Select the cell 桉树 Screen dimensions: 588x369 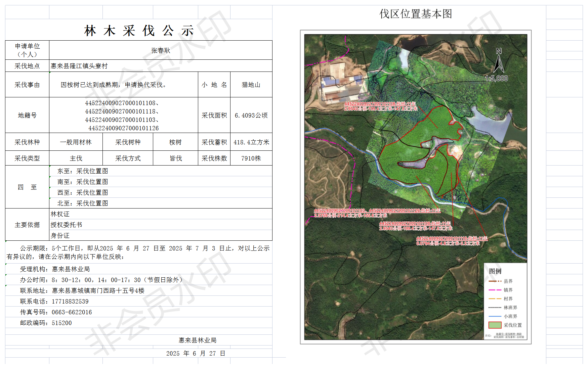click(x=175, y=142)
